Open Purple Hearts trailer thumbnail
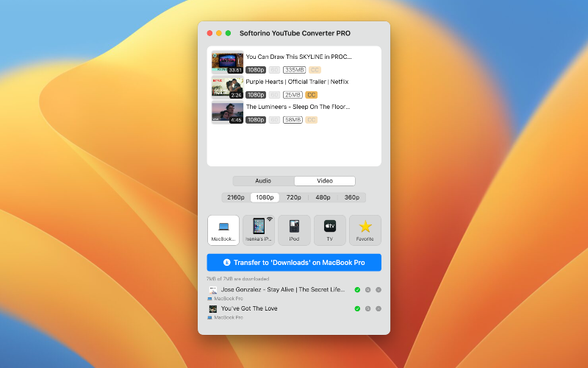The image size is (588, 368). [228, 87]
